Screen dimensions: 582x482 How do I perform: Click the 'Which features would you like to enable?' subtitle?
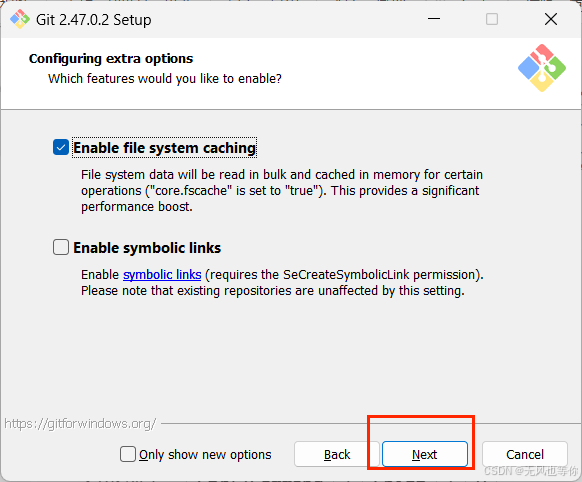tap(165, 79)
